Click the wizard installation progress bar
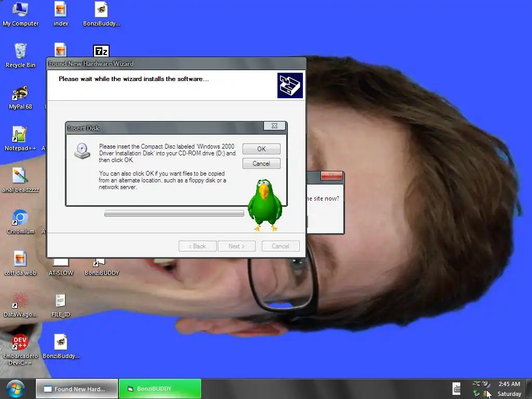The width and height of the screenshot is (532, 399). point(174,214)
